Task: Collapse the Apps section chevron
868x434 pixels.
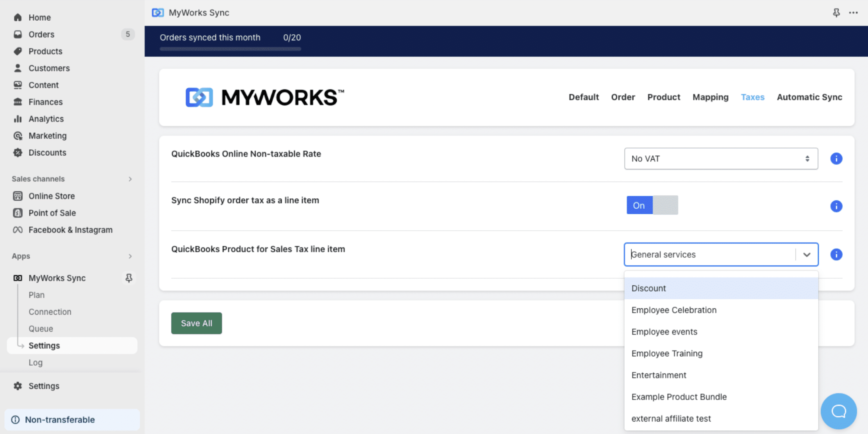Action: coord(130,256)
